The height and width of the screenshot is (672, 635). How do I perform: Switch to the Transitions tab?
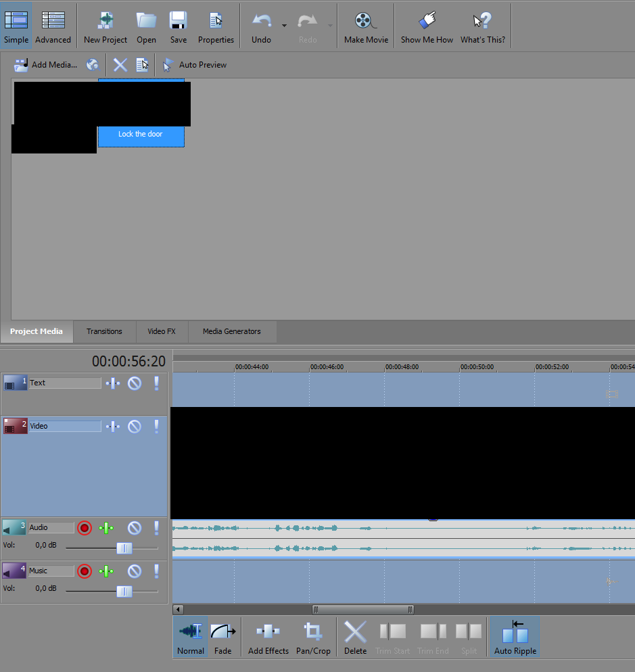(104, 331)
